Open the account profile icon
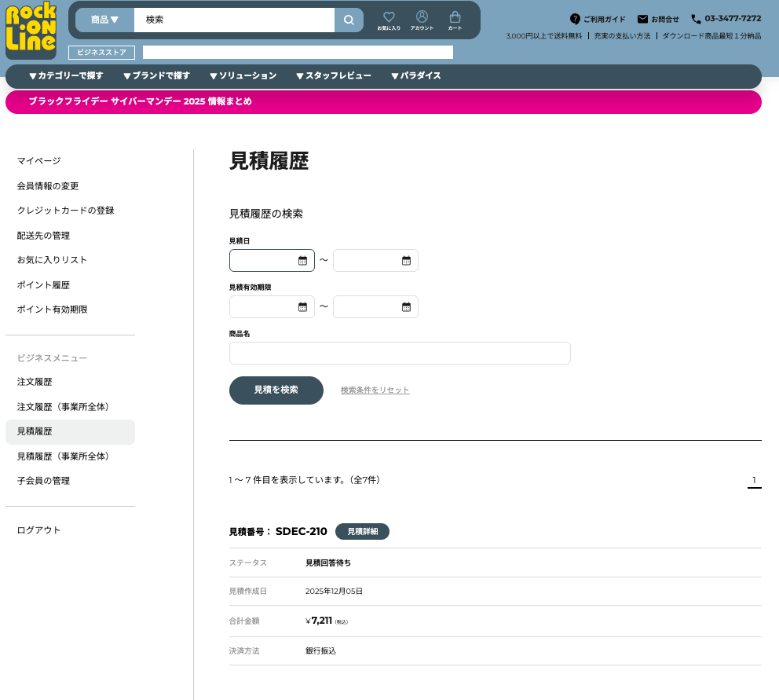 (x=422, y=19)
